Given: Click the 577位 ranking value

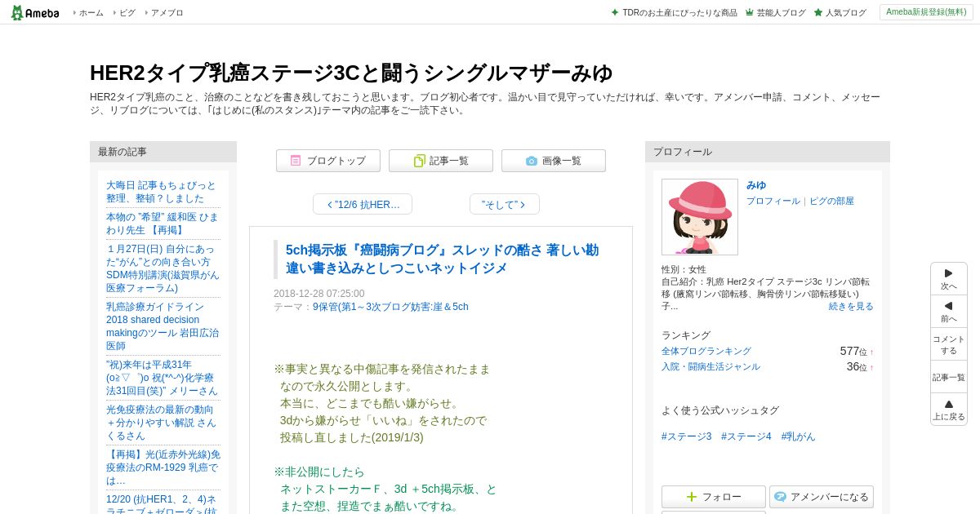Looking at the screenshot, I should (854, 351).
